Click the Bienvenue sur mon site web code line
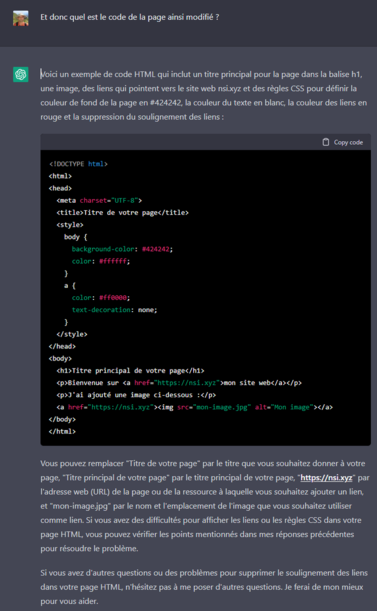377x611 pixels. click(x=179, y=383)
